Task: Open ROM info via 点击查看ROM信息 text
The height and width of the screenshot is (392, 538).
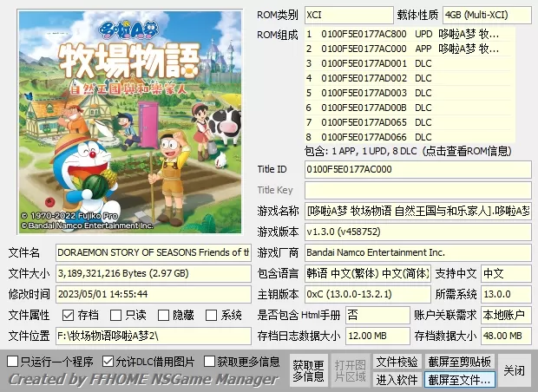Action: 470,151
